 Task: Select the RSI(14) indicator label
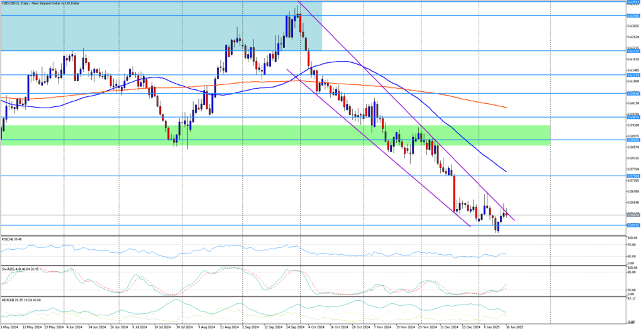[11, 238]
